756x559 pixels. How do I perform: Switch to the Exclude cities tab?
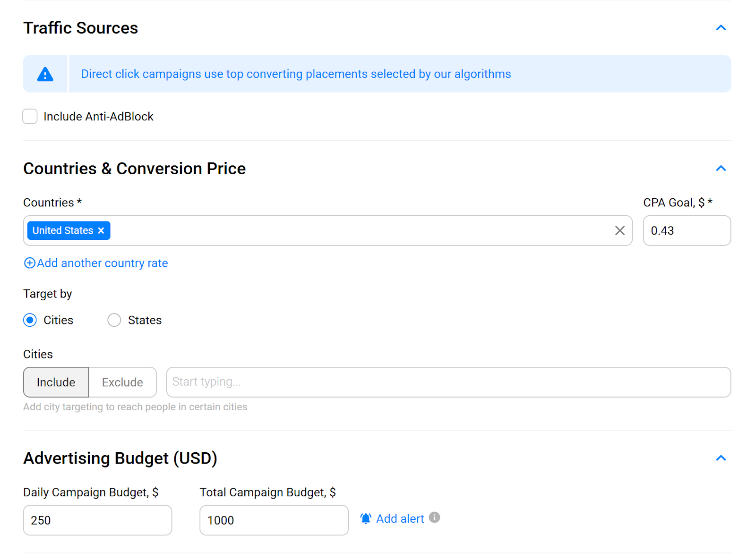click(122, 382)
